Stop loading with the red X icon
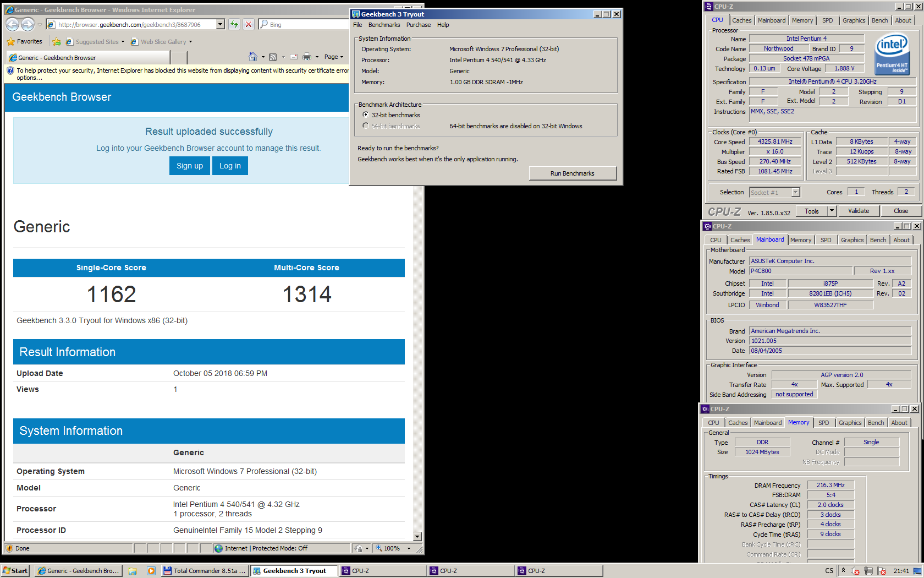 coord(249,24)
